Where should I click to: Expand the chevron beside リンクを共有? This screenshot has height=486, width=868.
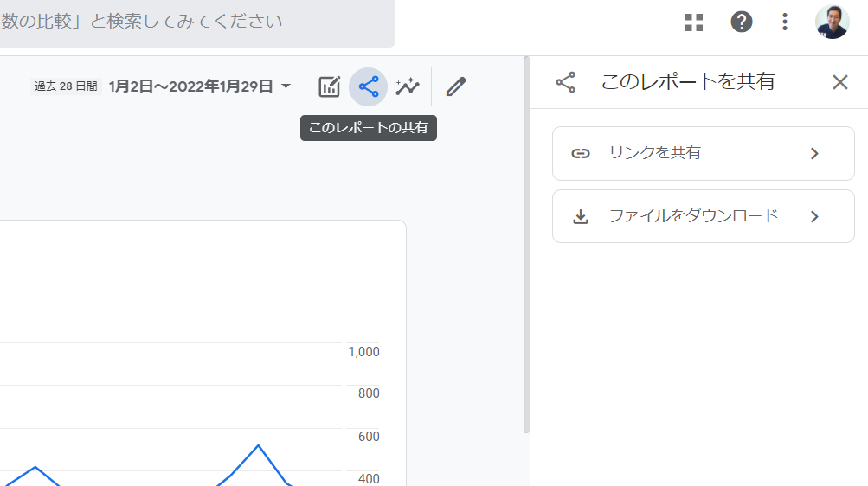coord(814,154)
